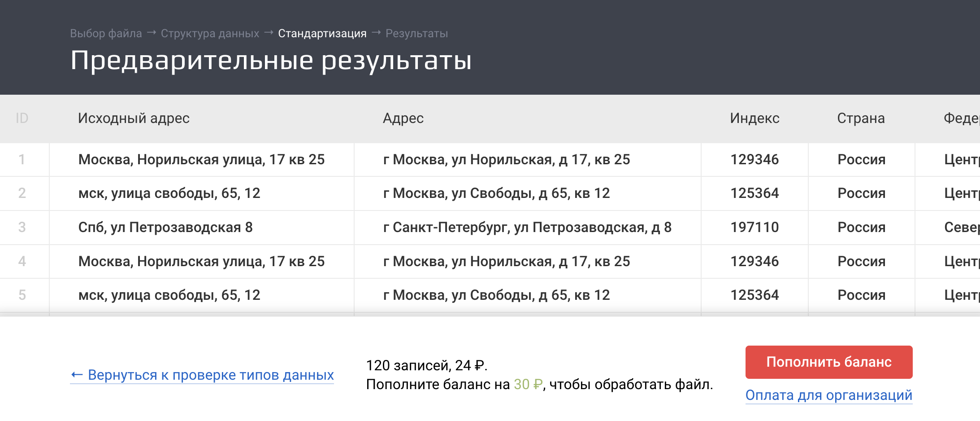Click index 197110 in row 3
This screenshot has height=421, width=980.
pos(755,228)
